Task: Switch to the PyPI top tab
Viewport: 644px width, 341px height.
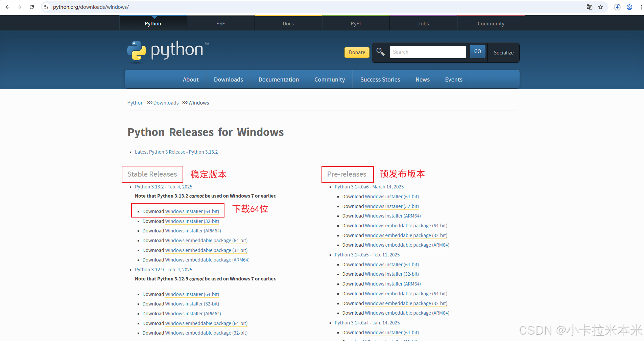Action: (x=356, y=23)
